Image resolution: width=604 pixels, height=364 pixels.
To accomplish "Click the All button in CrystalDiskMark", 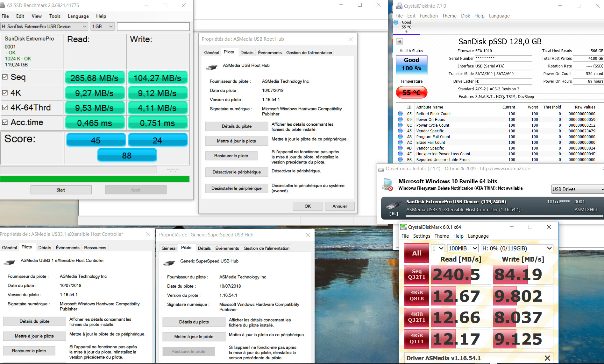I will point(416,253).
